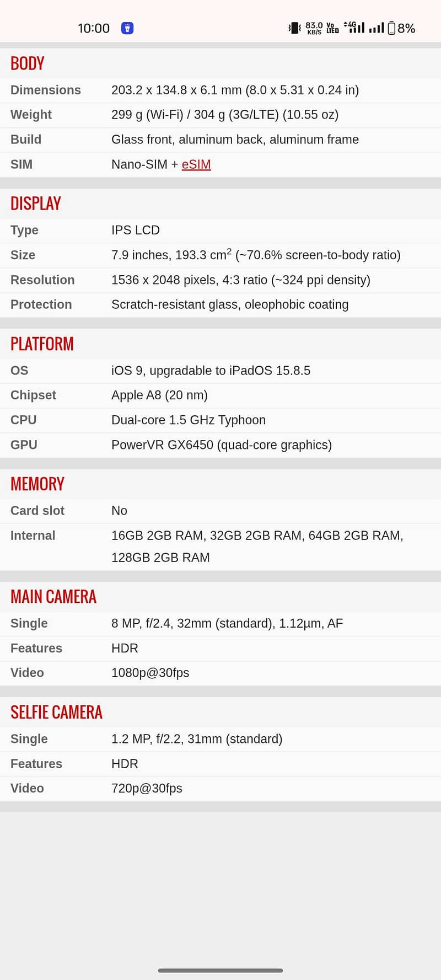Tap the 83.0 KB/S network speed indicator

coord(314,28)
